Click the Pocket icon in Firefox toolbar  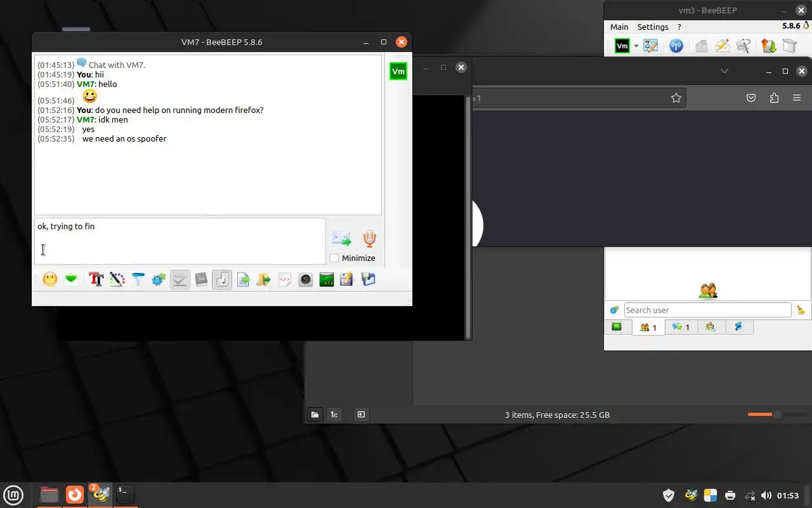point(751,98)
